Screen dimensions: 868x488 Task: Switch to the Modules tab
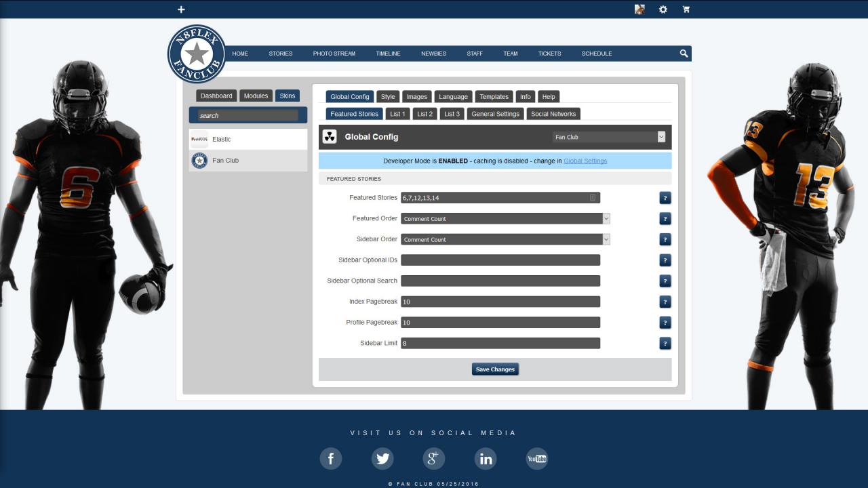[x=256, y=96]
